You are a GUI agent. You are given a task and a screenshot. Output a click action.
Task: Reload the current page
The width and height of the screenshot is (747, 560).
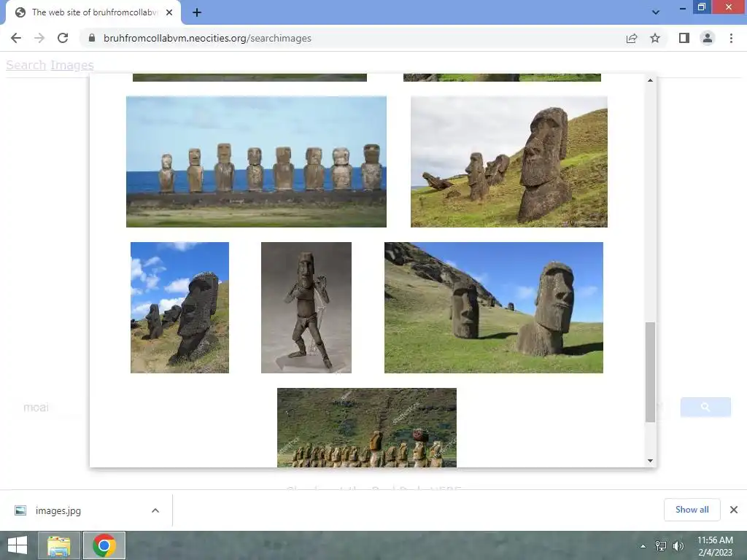tap(63, 38)
